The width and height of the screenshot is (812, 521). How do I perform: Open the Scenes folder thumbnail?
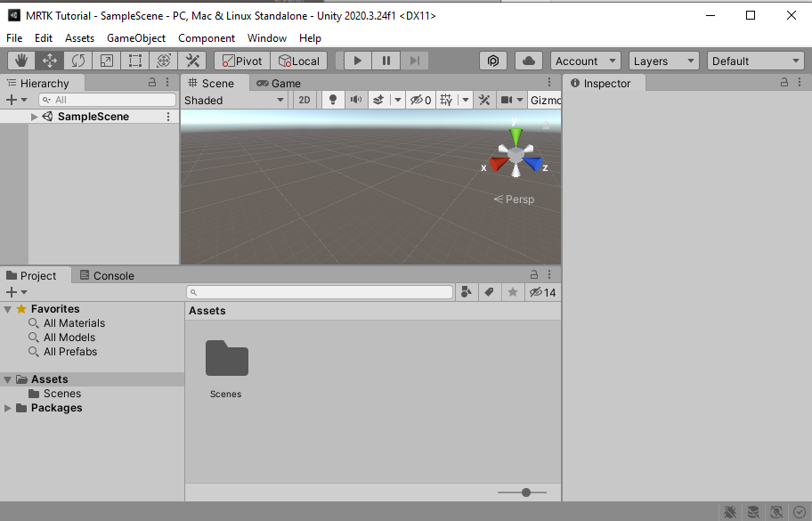[x=226, y=359]
